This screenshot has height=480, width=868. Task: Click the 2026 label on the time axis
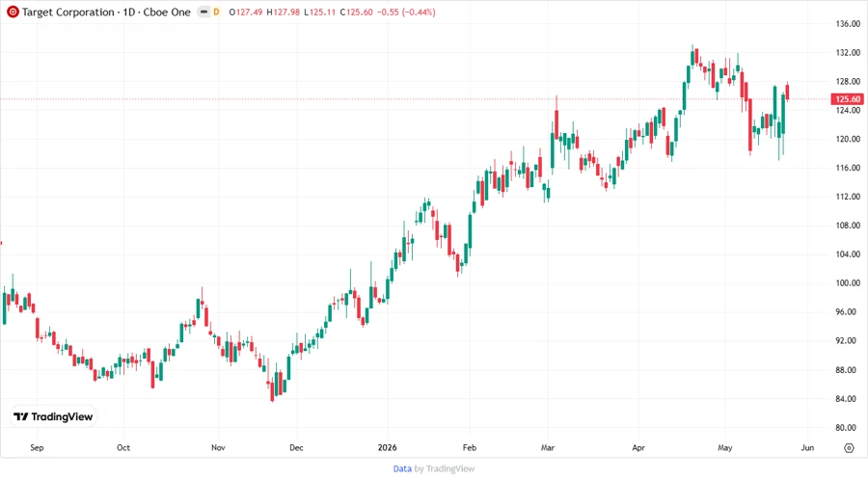click(387, 447)
